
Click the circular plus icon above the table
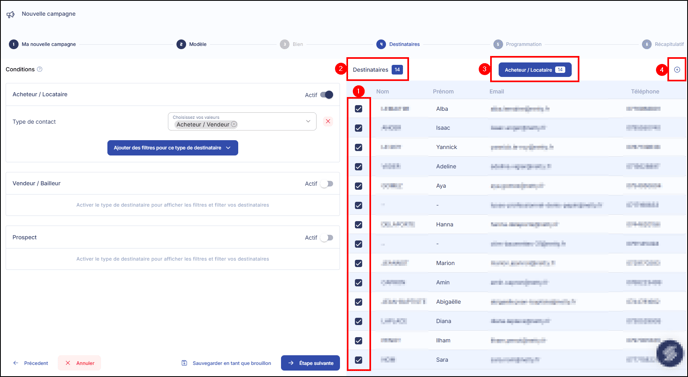click(x=677, y=70)
